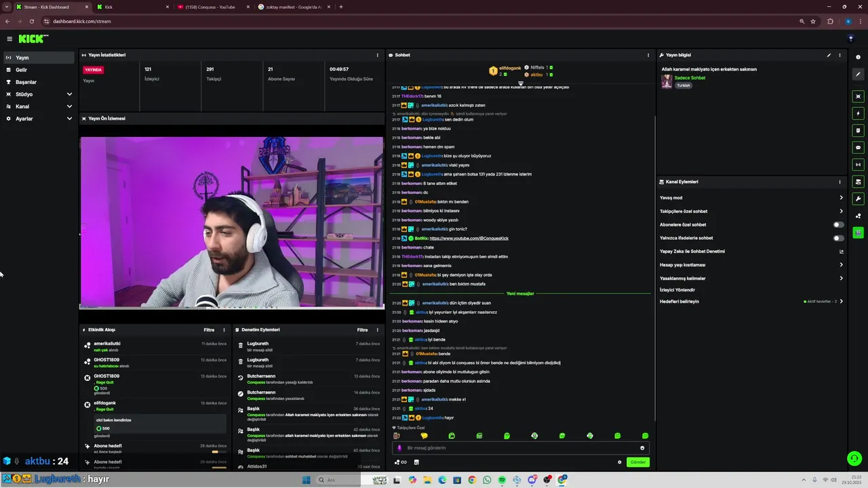Toggle the moderation log widget icon in the right toolbar

(858, 130)
